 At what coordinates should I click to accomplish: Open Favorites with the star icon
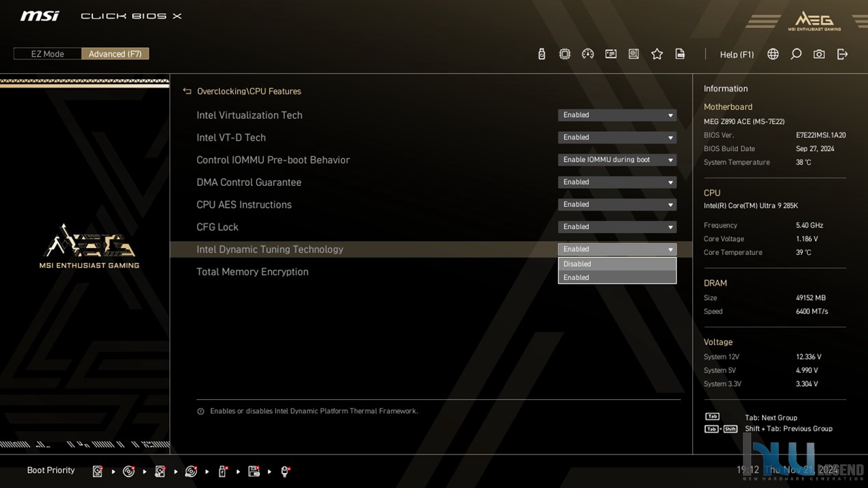point(657,54)
